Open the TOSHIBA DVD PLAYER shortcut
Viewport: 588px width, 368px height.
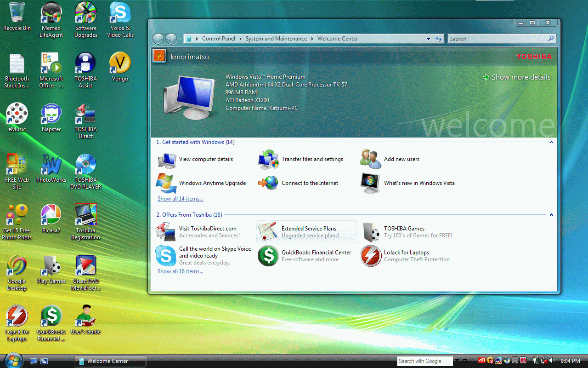point(86,172)
